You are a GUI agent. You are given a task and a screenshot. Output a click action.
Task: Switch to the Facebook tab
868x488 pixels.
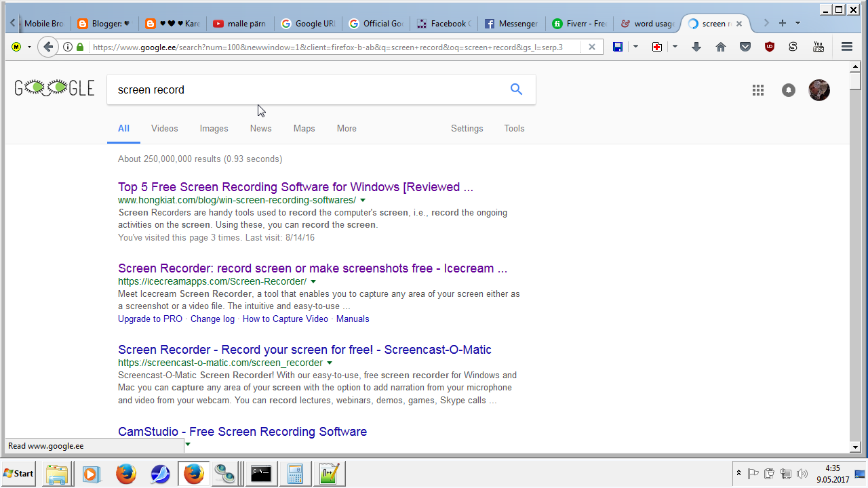click(444, 24)
